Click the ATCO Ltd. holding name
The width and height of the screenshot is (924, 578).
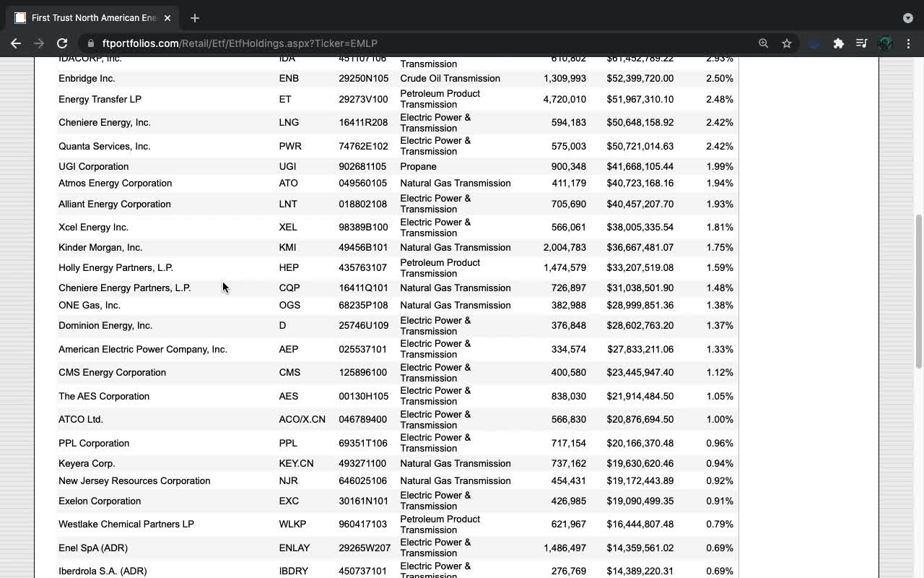click(x=81, y=419)
